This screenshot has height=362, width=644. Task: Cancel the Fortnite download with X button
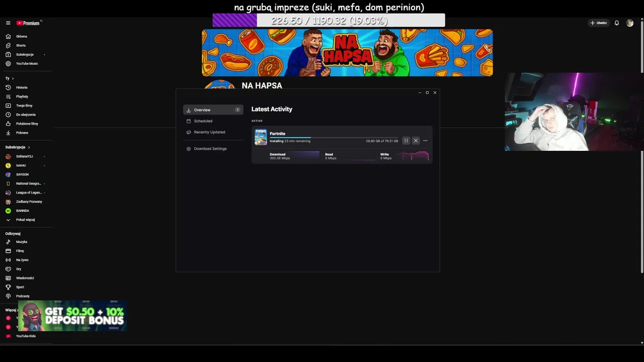[416, 141]
